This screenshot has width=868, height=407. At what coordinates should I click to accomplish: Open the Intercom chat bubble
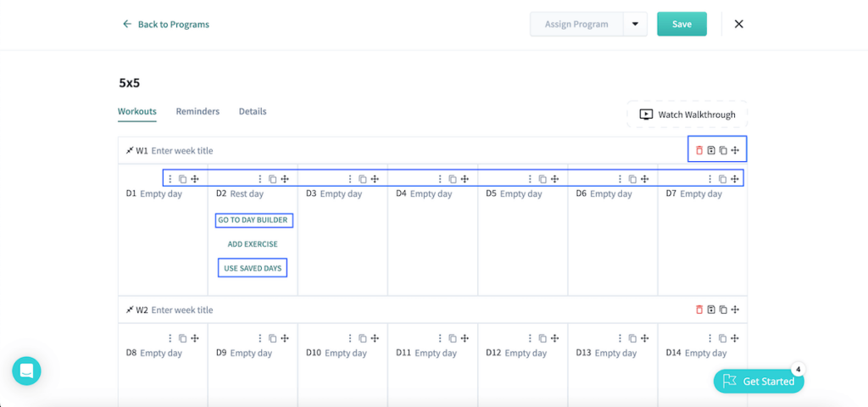(26, 371)
